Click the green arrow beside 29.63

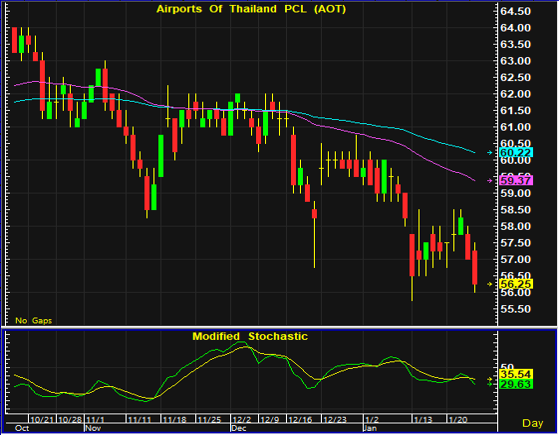point(490,384)
